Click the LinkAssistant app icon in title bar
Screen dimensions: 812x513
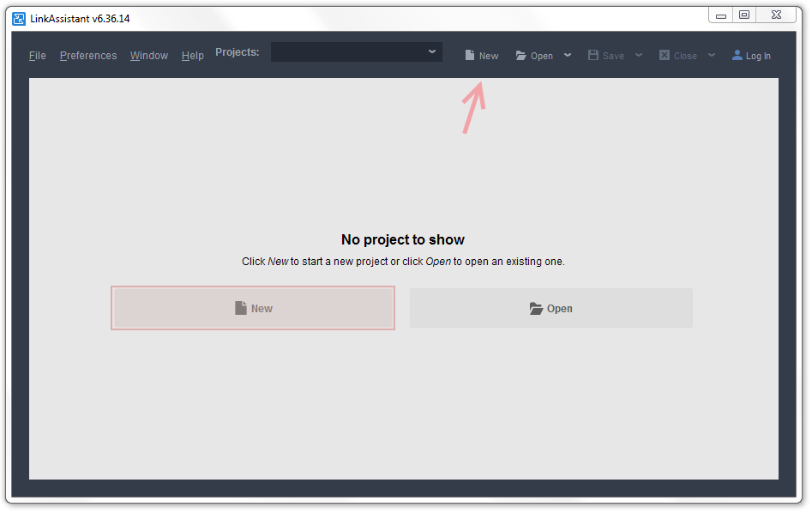[x=19, y=18]
